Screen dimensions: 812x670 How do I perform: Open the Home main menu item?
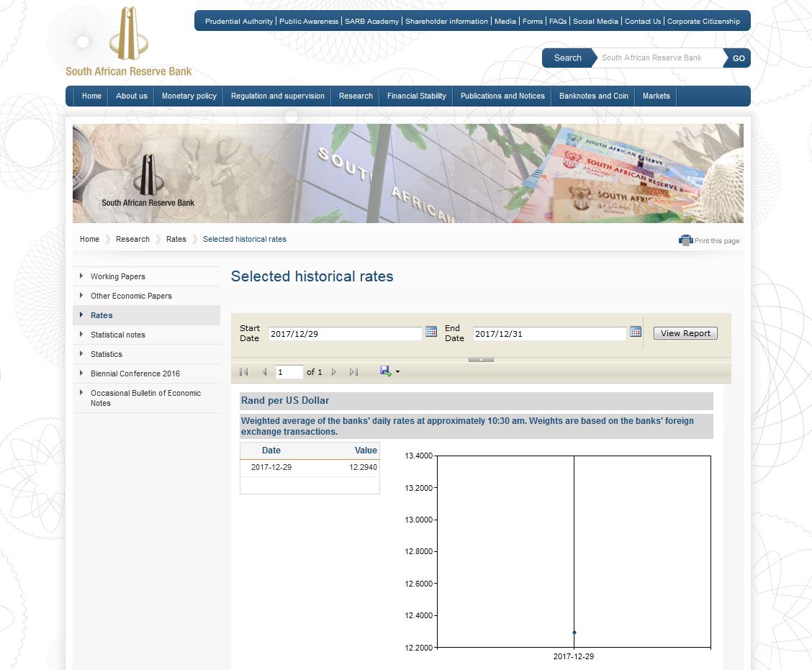coord(91,96)
